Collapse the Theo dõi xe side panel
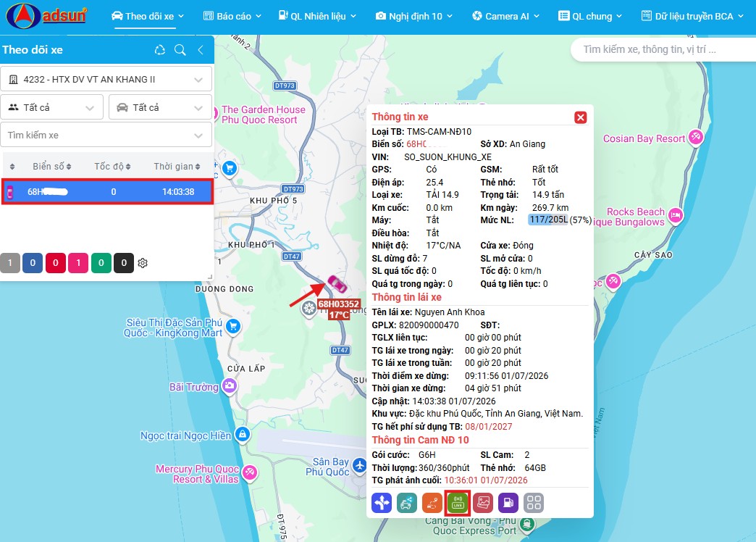756x542 pixels. click(x=201, y=50)
